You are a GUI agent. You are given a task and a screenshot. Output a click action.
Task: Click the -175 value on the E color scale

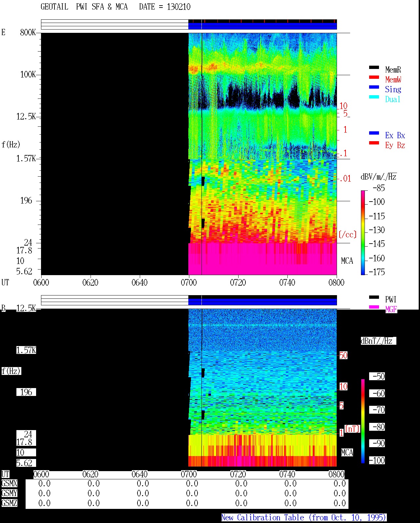point(377,272)
